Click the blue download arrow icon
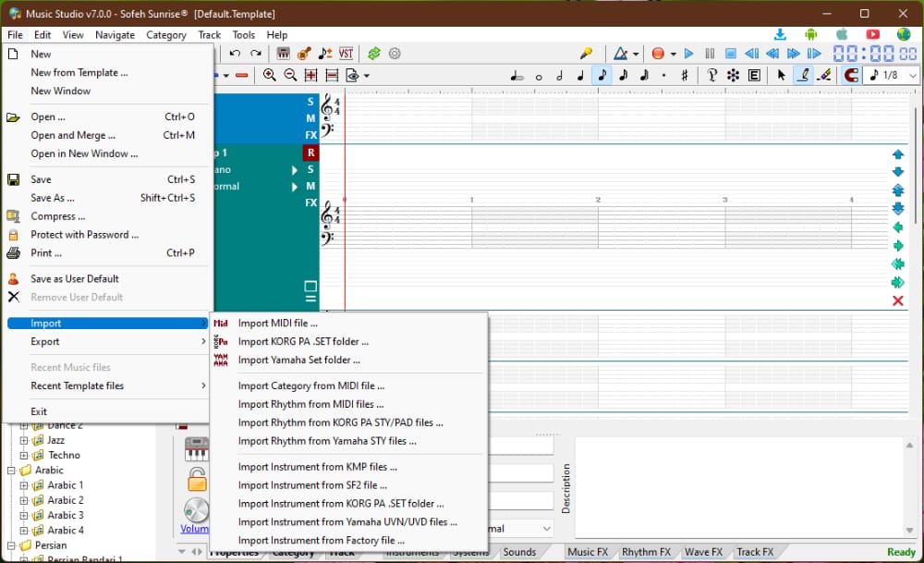The height and width of the screenshot is (563, 924). (x=780, y=35)
